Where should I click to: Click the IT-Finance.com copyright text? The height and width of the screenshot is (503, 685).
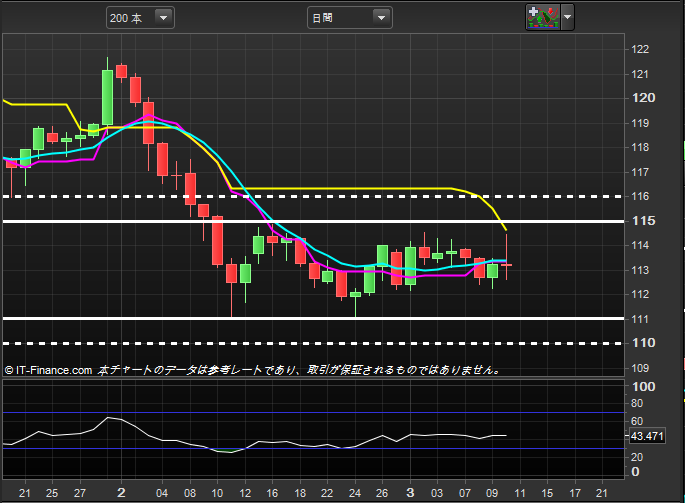click(x=48, y=370)
